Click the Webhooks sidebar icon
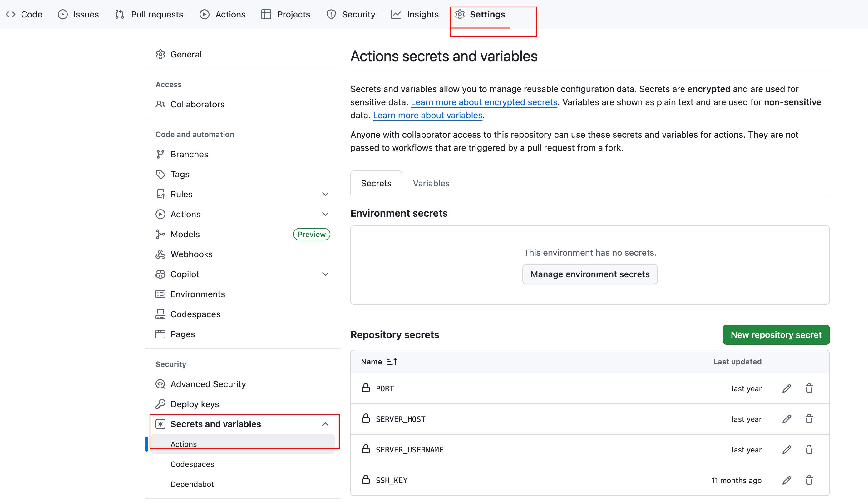This screenshot has height=504, width=868. [160, 254]
